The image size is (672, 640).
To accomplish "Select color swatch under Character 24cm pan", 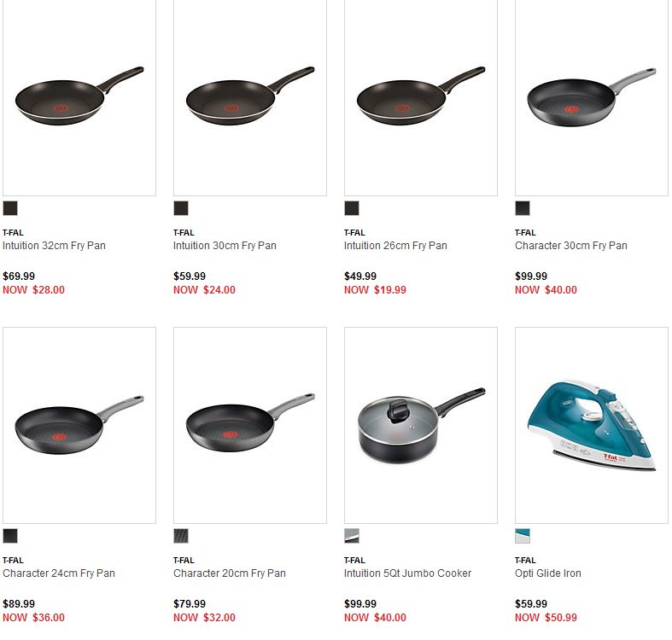I will point(10,536).
